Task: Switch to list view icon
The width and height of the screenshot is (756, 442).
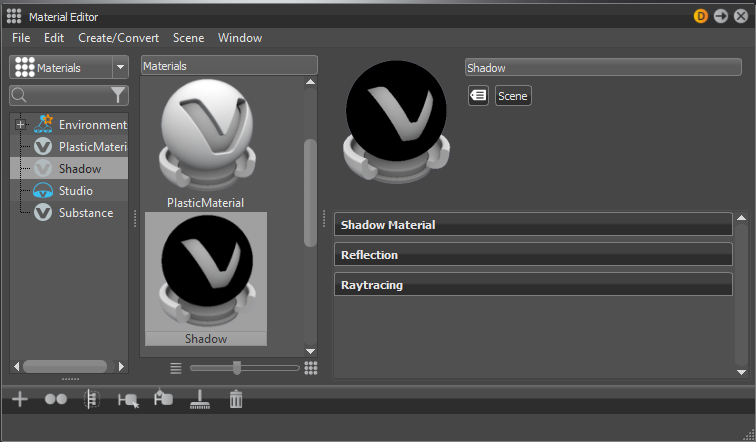Action: [176, 368]
